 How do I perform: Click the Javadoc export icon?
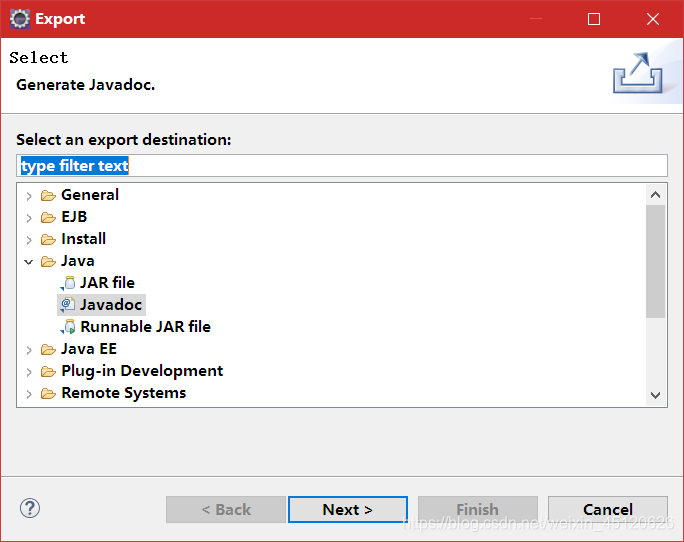click(x=68, y=305)
